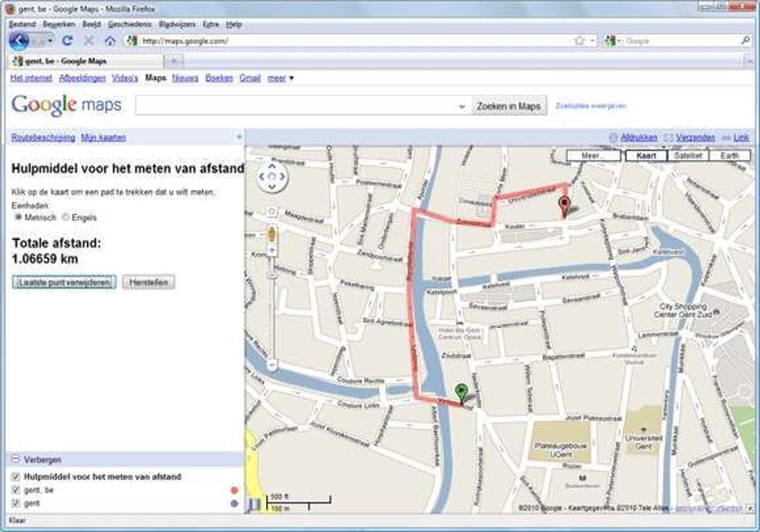Click the green start marker on map
Viewport: 760px width, 532px height.
(462, 392)
